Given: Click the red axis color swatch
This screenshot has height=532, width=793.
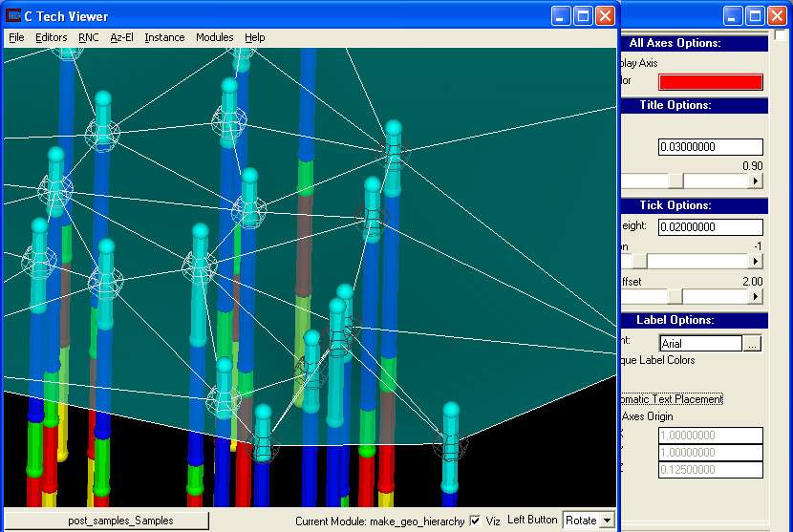Looking at the screenshot, I should point(711,82).
